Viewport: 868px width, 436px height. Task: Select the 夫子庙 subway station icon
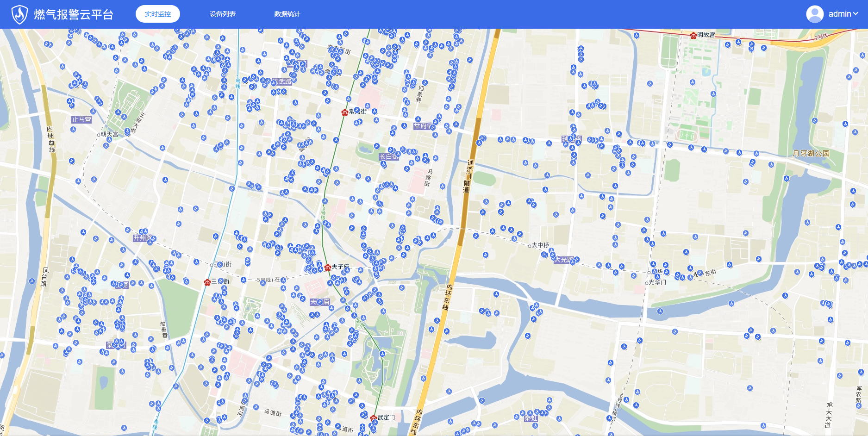pyautogui.click(x=328, y=268)
